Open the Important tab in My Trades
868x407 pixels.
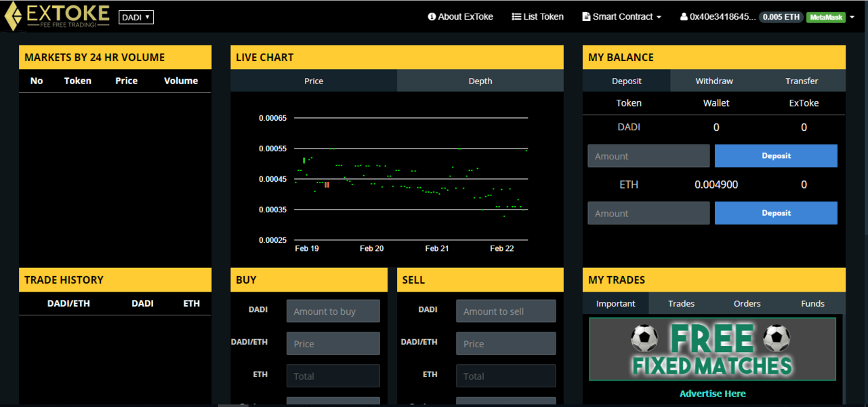point(615,303)
